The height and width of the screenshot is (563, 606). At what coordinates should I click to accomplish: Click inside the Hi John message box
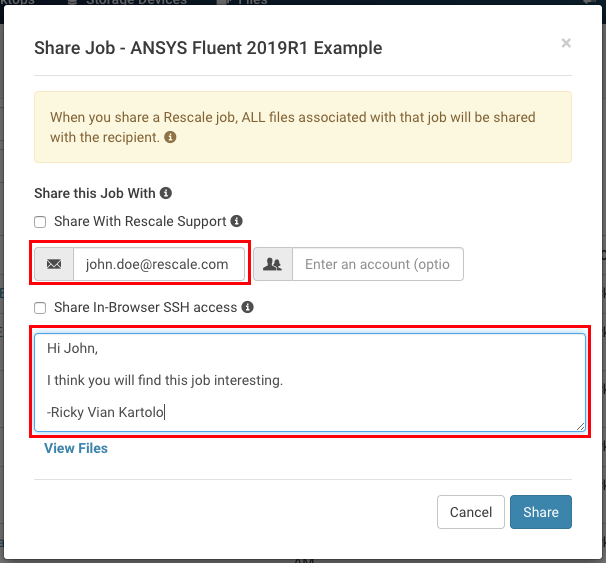(x=310, y=382)
